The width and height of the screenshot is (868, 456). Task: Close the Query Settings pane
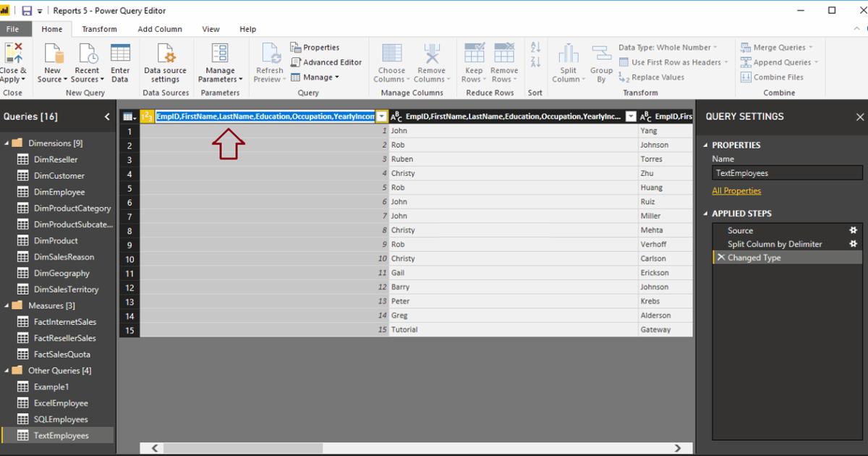(x=860, y=117)
